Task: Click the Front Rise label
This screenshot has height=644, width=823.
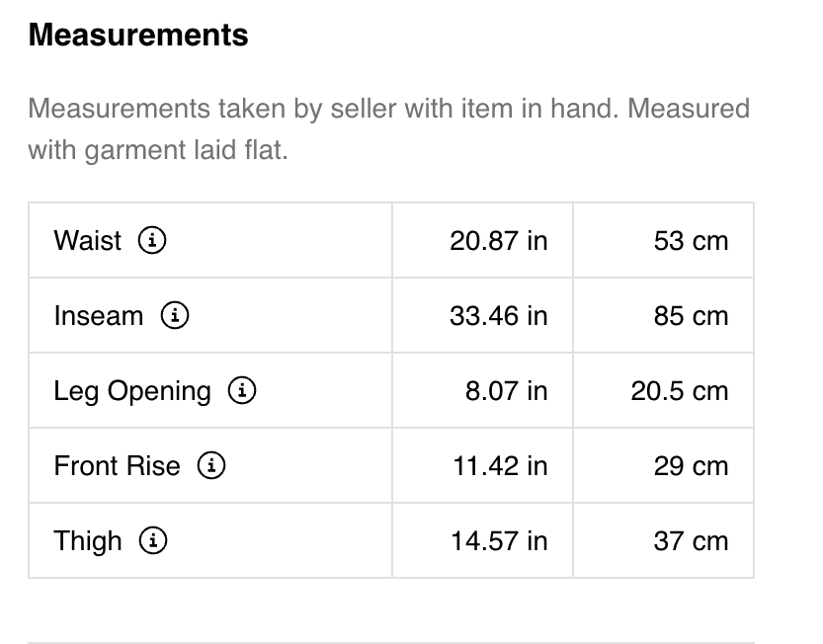Action: click(x=117, y=466)
